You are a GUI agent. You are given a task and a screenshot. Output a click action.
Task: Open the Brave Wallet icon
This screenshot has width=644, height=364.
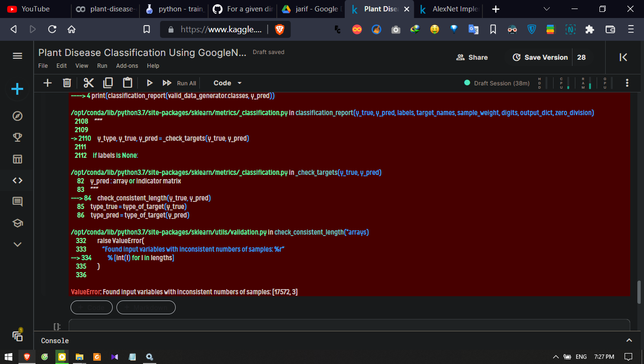click(610, 29)
